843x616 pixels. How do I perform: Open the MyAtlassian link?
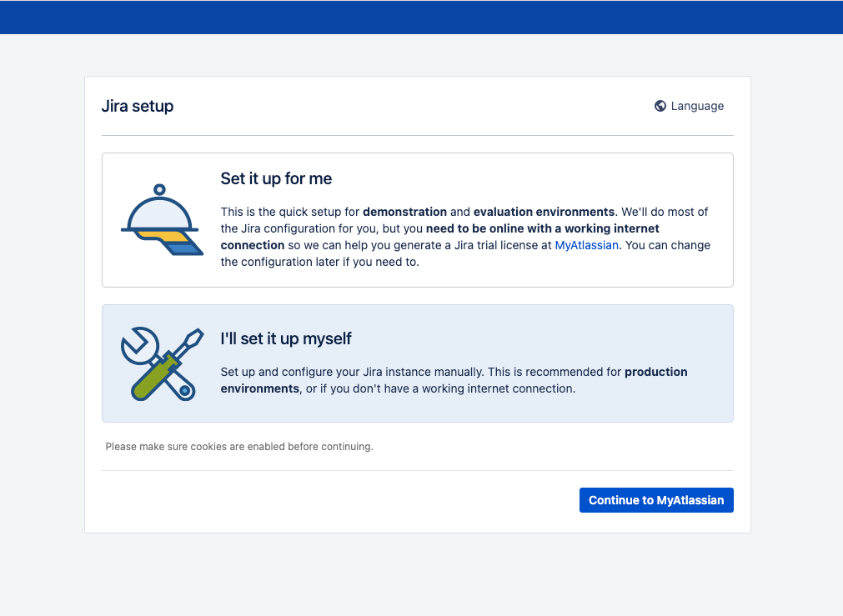[586, 245]
